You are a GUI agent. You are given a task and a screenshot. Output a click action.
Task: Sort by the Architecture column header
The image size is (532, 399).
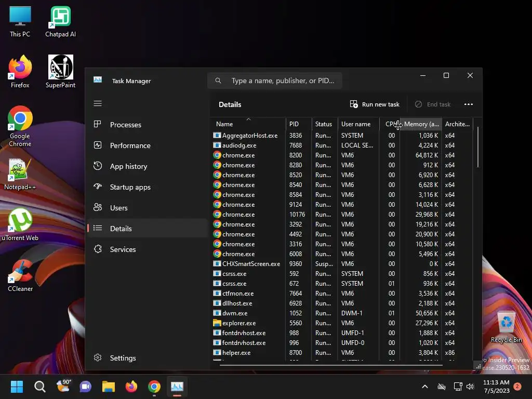pyautogui.click(x=457, y=124)
